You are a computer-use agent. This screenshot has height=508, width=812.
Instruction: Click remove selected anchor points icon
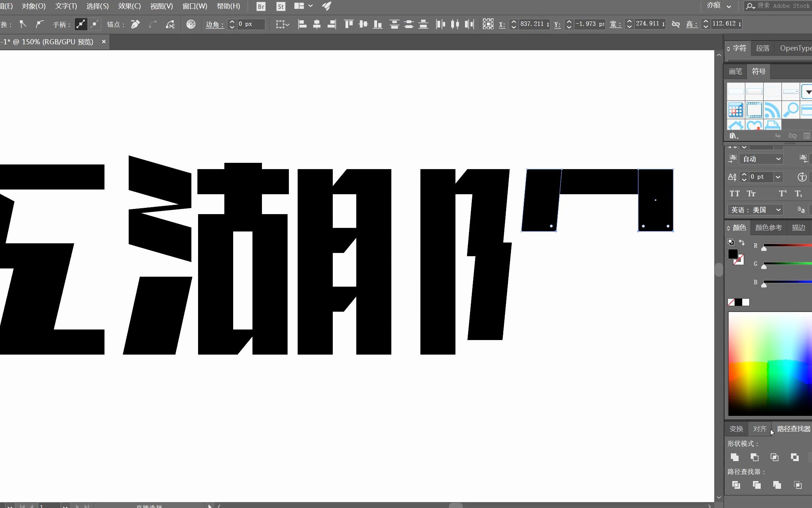click(135, 24)
